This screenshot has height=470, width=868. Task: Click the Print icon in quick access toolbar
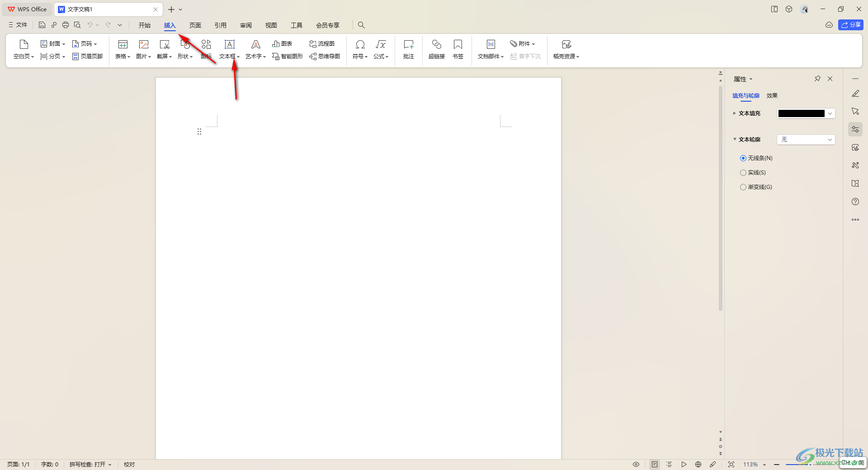(66, 25)
